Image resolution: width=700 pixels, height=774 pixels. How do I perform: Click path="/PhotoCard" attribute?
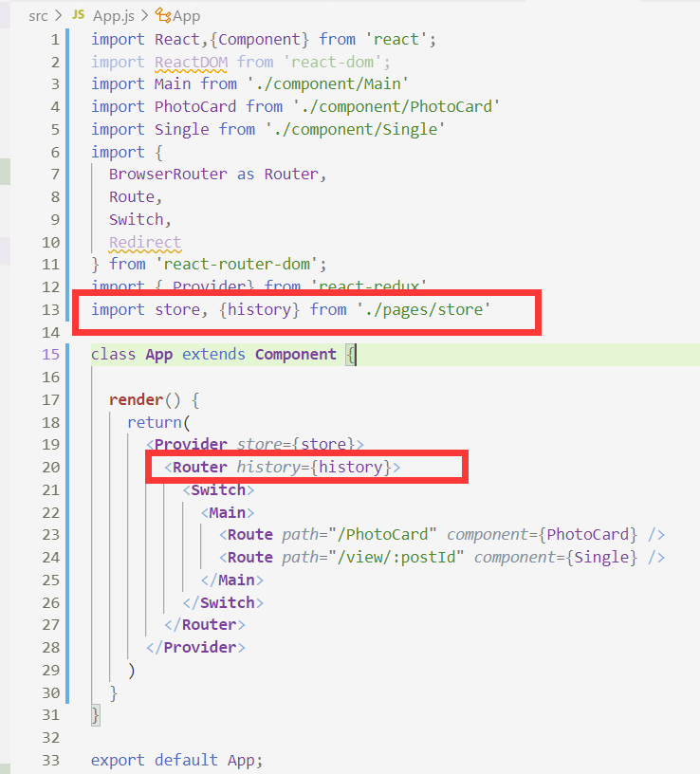(359, 535)
